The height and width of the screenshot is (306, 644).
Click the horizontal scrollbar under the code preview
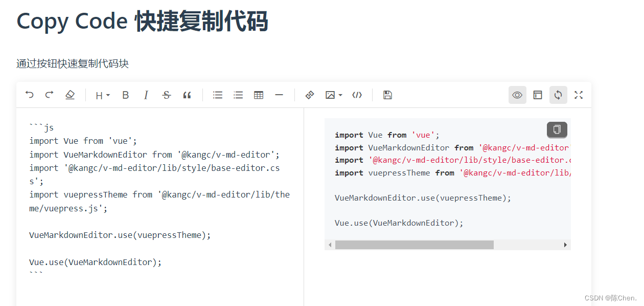tap(414, 245)
